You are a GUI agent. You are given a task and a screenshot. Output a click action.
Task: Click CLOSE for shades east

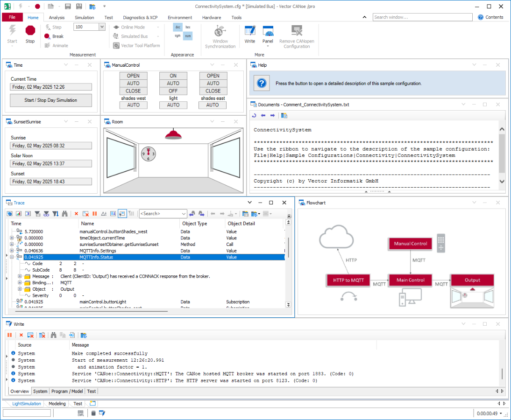213,91
